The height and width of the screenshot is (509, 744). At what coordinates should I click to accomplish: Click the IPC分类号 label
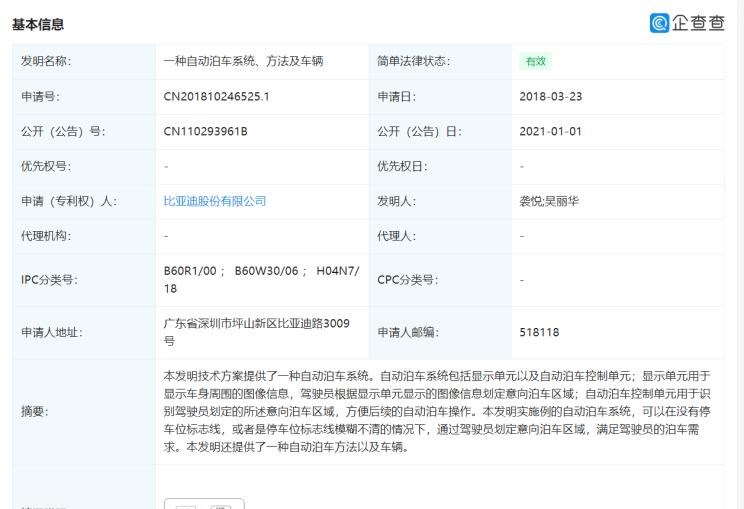click(x=49, y=280)
